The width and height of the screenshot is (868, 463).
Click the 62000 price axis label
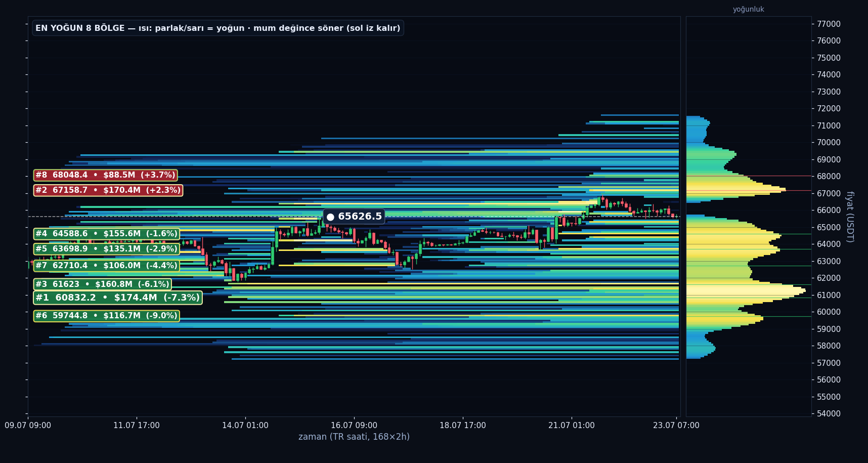coord(829,278)
